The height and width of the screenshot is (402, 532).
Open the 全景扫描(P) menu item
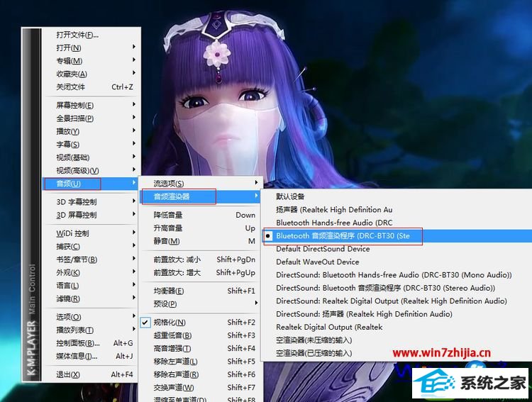[91, 118]
